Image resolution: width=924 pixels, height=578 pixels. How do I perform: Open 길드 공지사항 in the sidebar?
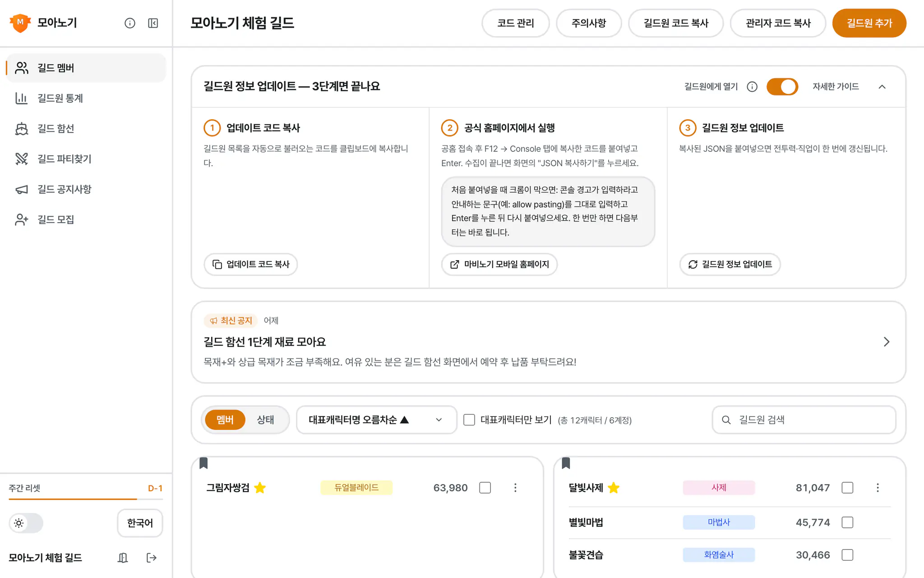[x=86, y=189]
